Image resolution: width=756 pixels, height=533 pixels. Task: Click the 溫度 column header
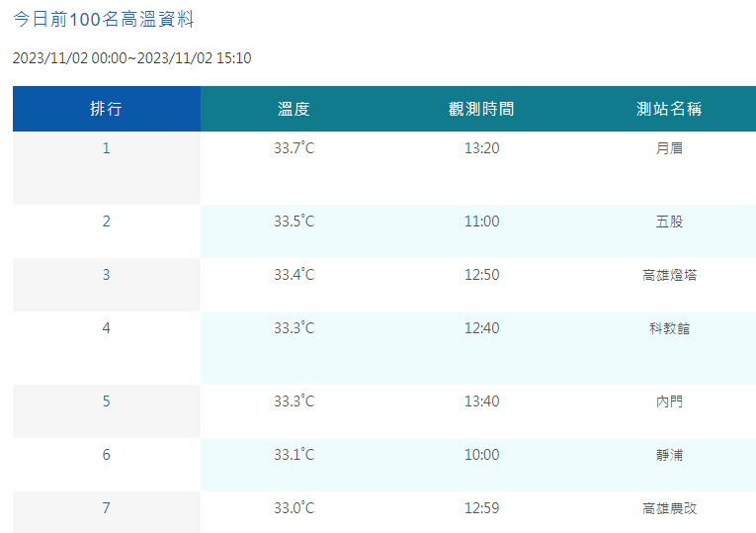[x=294, y=109]
